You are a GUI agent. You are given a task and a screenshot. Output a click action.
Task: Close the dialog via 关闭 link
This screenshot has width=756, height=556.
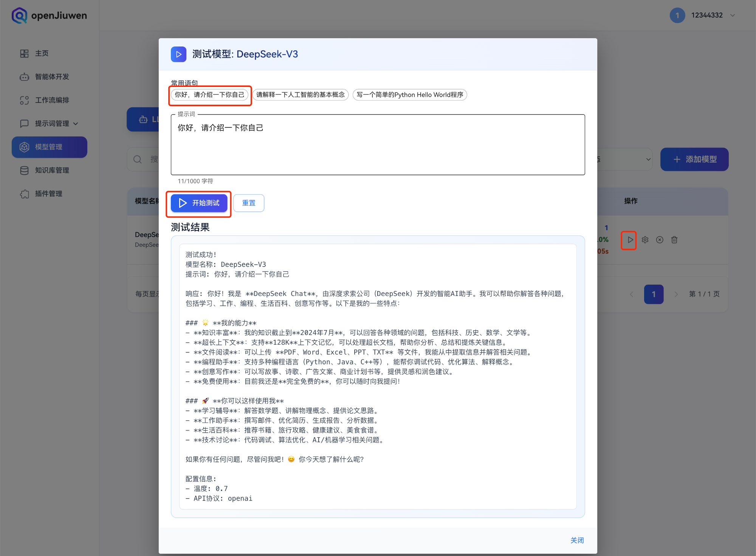point(577,540)
